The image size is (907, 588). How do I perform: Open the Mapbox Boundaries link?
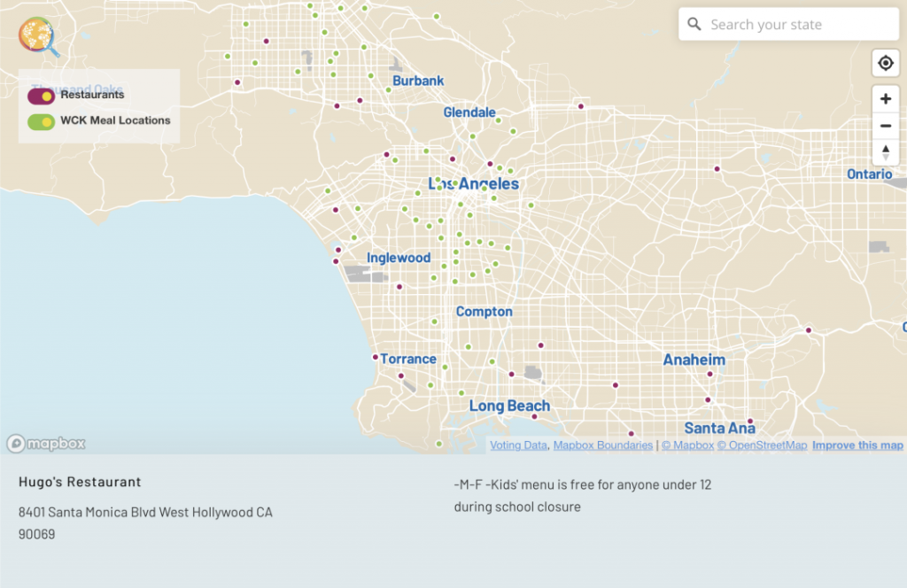(x=602, y=445)
